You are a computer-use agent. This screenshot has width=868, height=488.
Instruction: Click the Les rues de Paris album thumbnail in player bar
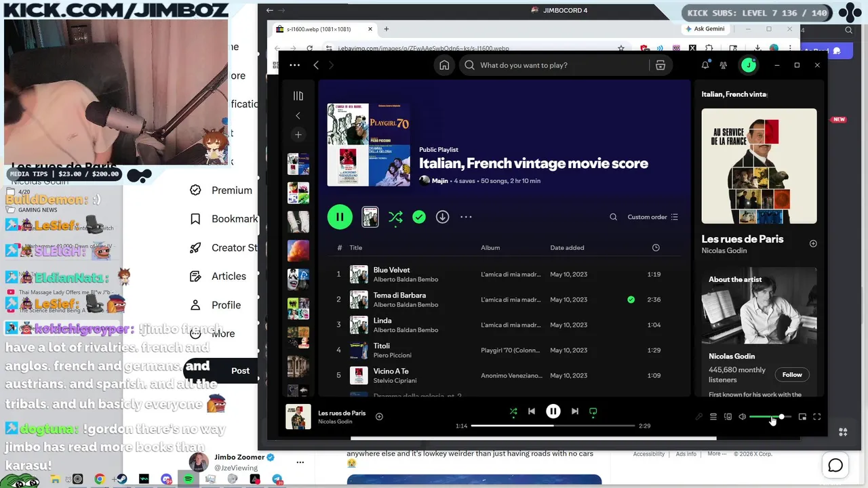[x=298, y=417]
